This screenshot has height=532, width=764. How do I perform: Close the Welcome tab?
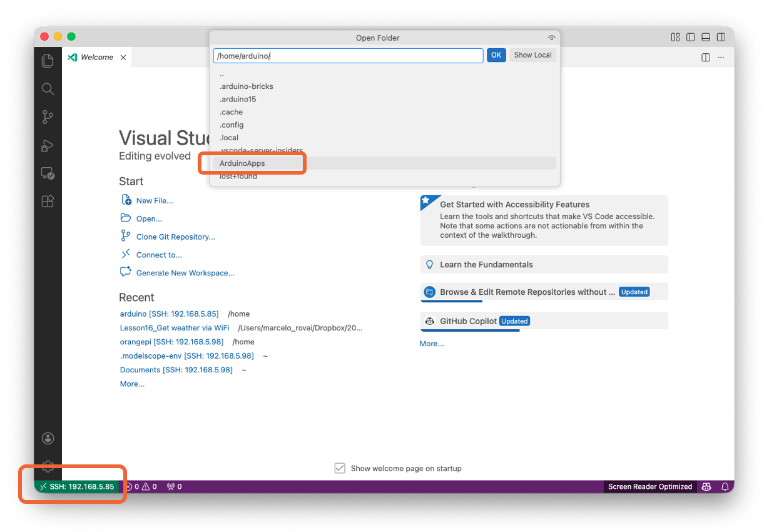click(123, 57)
